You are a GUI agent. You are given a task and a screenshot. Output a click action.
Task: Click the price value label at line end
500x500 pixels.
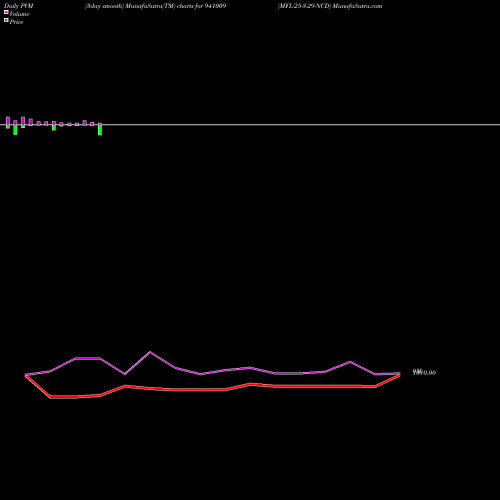point(424,372)
